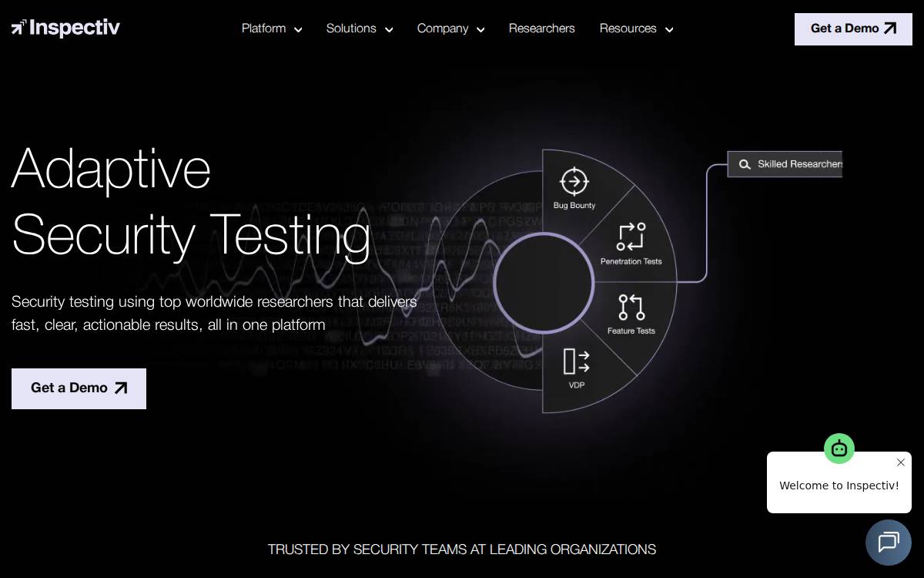Expand the Resources dropdown chevron
This screenshot has width=924, height=578.
(x=669, y=29)
